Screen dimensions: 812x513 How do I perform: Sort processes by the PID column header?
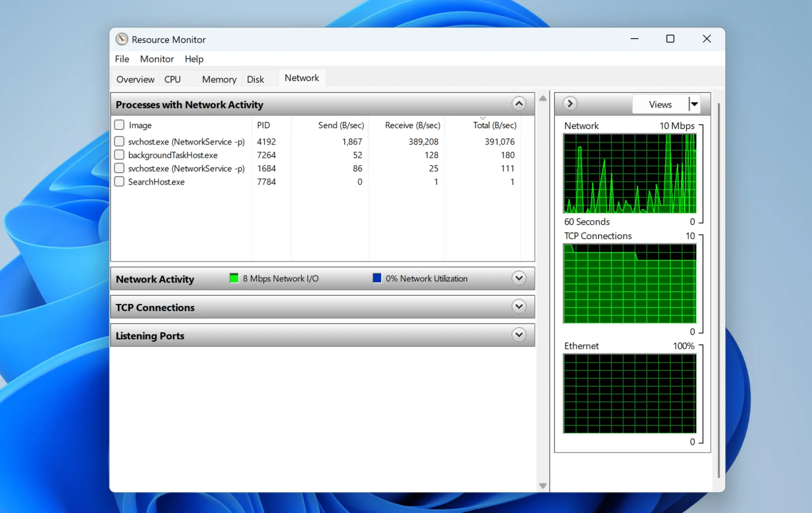[264, 125]
